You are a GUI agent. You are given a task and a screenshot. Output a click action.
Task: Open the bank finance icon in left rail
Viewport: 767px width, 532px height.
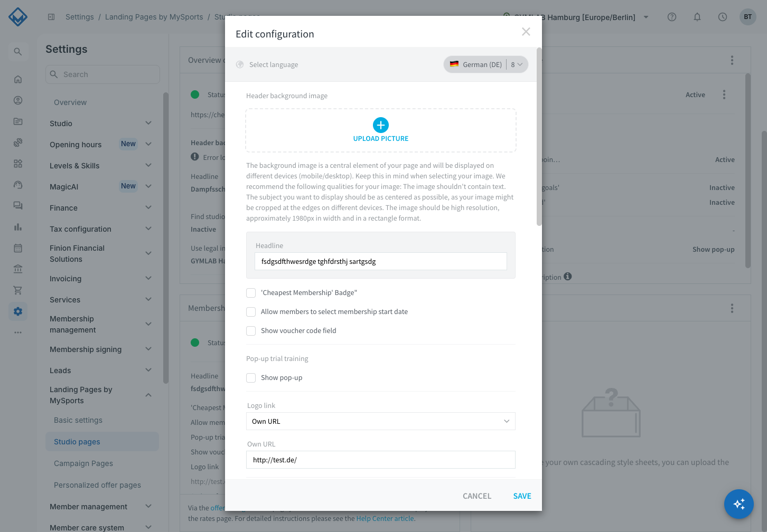tap(18, 269)
